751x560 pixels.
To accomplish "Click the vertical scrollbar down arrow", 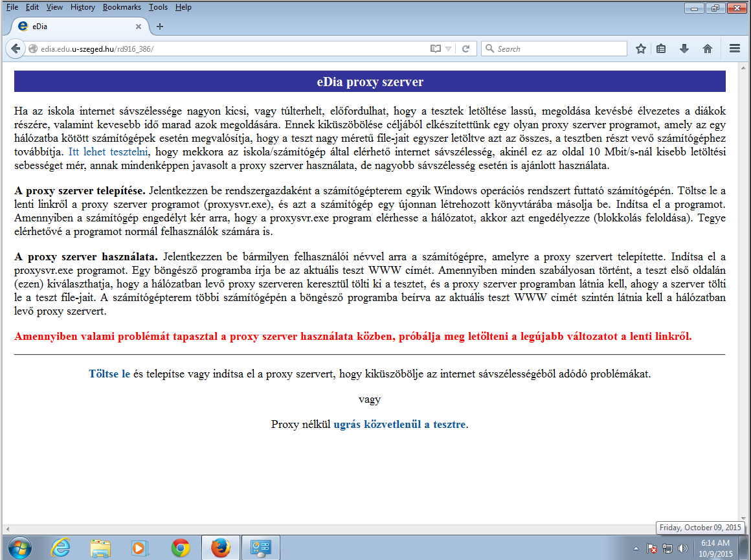I will 743,519.
